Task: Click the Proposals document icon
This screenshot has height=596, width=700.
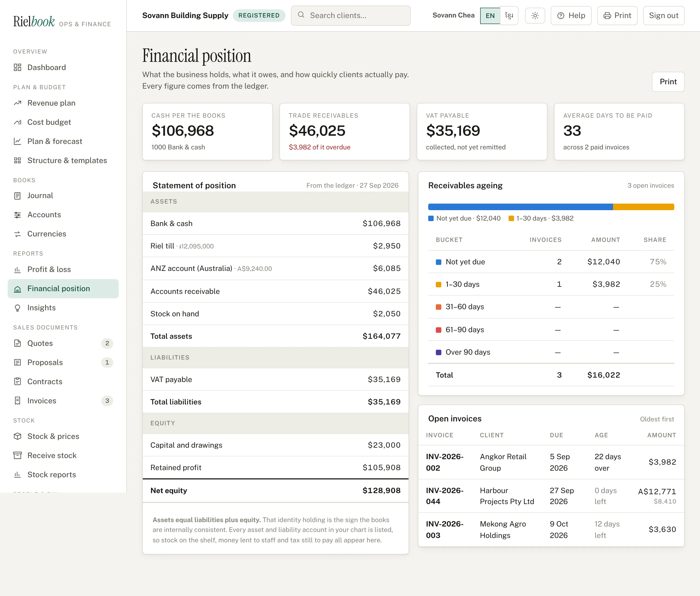Action: coord(17,362)
